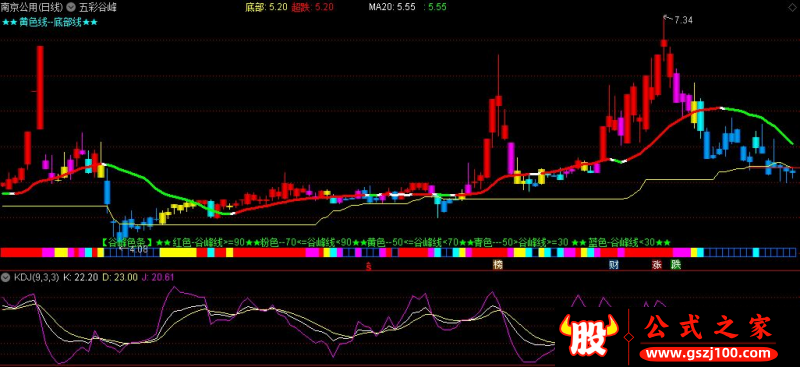This screenshot has height=367, width=800.
Task: Click the 4.08 low price marker
Action: (135, 250)
